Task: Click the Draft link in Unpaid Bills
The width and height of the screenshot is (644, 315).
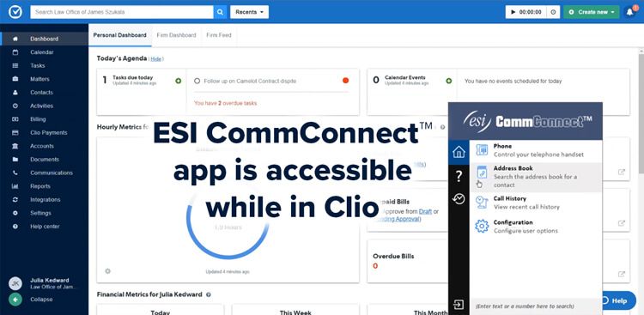Action: coord(426,211)
